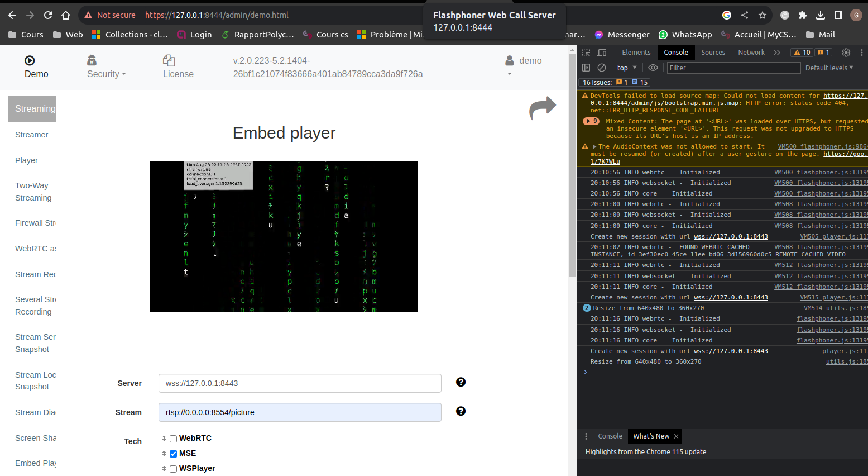This screenshot has height=476, width=868.
Task: Enable the WSPlayer checkbox
Action: pyautogui.click(x=173, y=469)
